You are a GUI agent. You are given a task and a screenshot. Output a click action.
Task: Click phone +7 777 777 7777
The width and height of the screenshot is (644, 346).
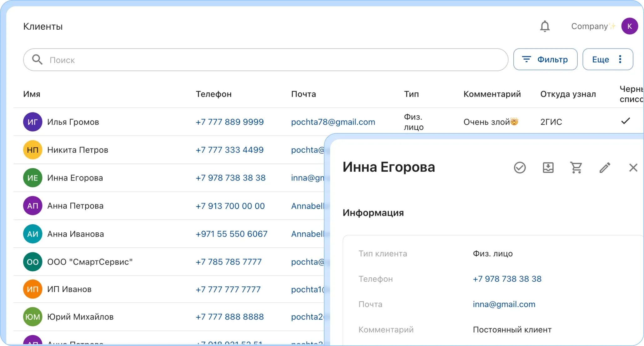(x=228, y=289)
